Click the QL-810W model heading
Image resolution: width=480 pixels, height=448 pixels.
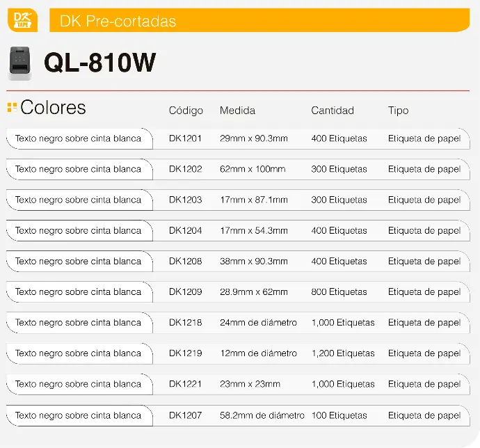coord(99,63)
